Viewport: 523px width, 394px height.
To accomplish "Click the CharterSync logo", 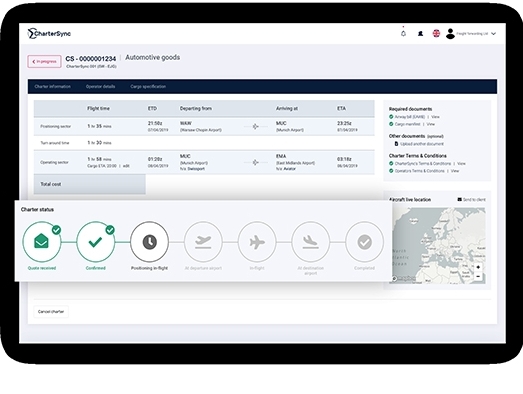I will 49,33.
